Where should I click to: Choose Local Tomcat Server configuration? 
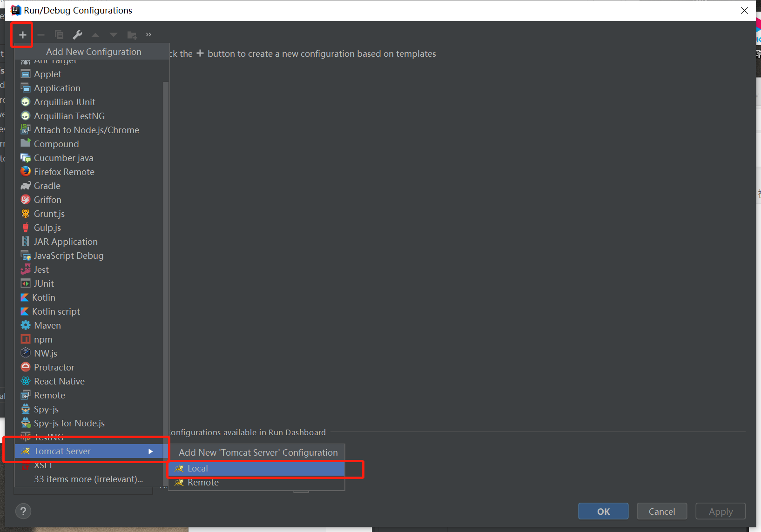[256, 469]
